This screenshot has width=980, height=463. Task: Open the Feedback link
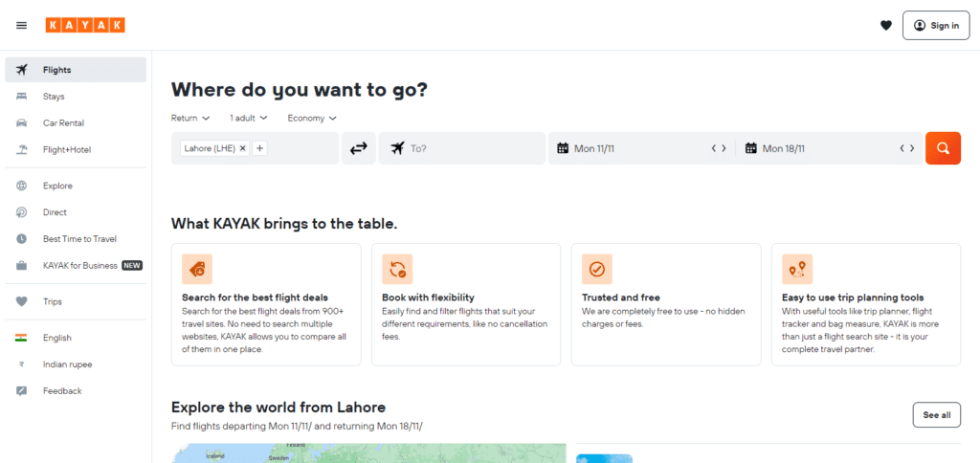click(76, 390)
